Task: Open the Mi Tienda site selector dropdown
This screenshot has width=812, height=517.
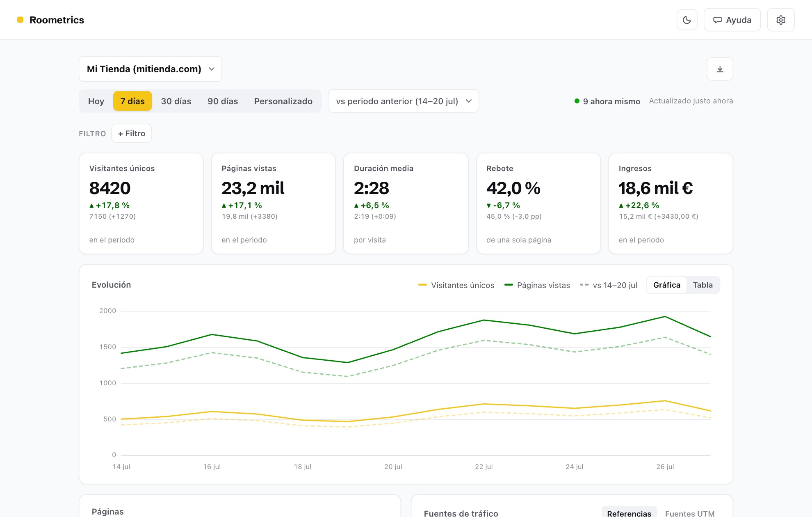Action: click(x=150, y=69)
